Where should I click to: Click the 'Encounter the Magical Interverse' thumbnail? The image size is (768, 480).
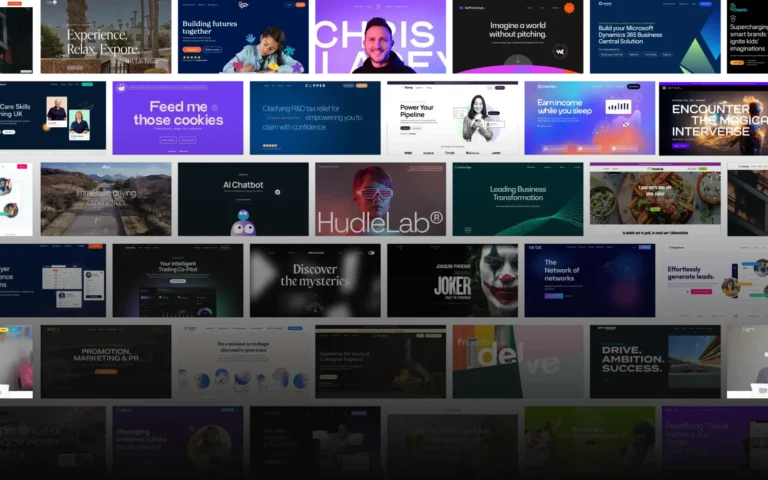tap(712, 118)
